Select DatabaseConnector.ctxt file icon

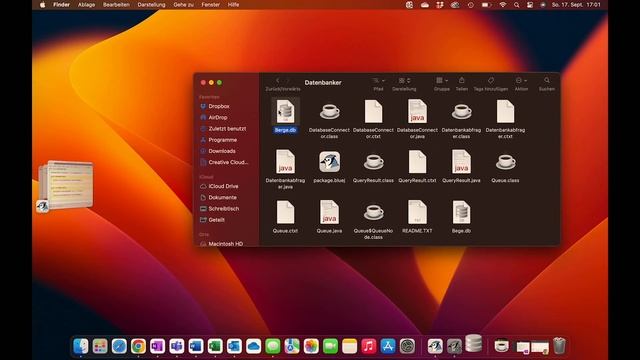373,111
